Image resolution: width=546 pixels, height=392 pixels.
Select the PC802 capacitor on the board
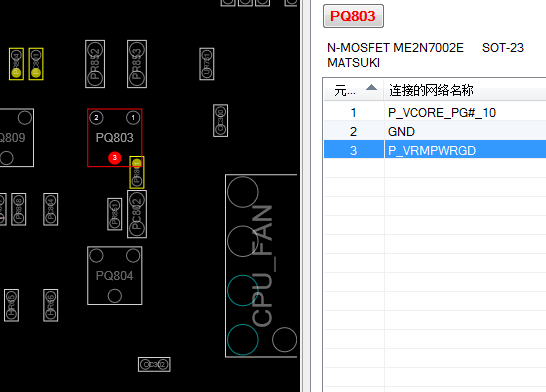(x=137, y=214)
